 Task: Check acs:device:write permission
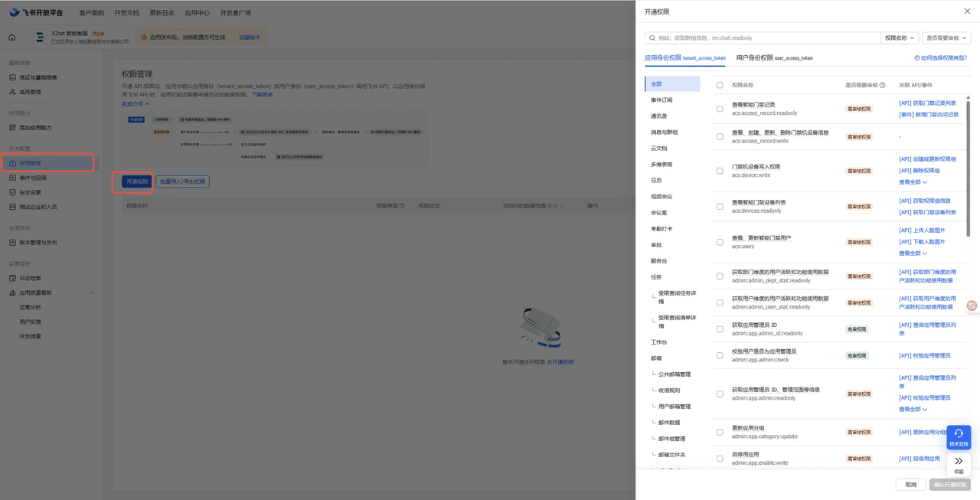[720, 171]
